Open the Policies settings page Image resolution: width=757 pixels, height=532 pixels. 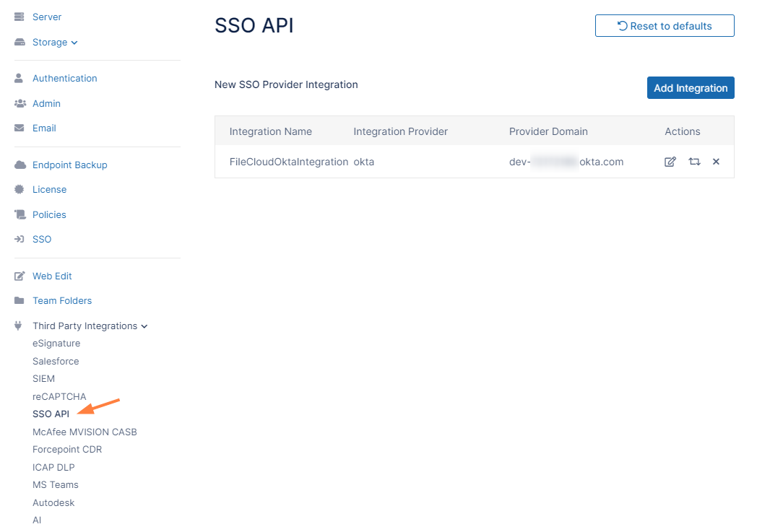click(x=49, y=214)
